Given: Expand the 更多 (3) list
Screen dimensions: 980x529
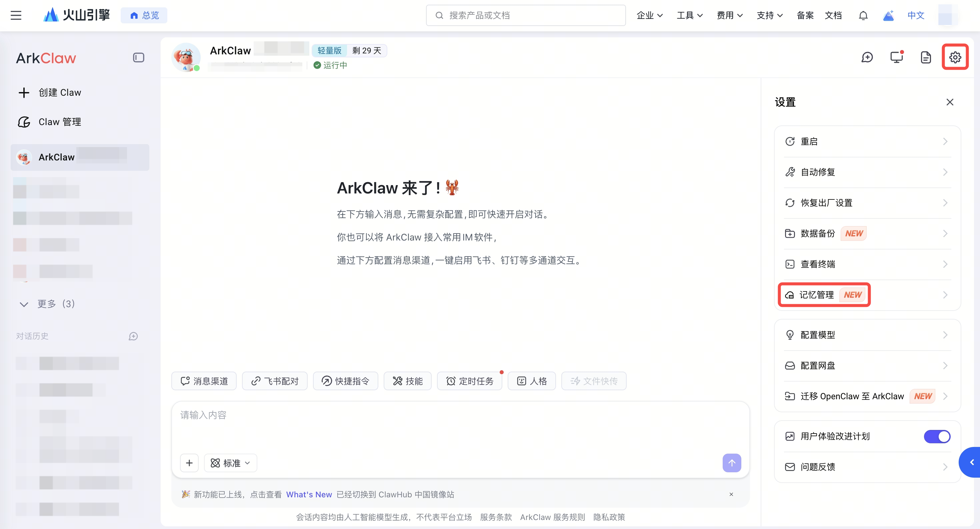Looking at the screenshot, I should pos(47,304).
